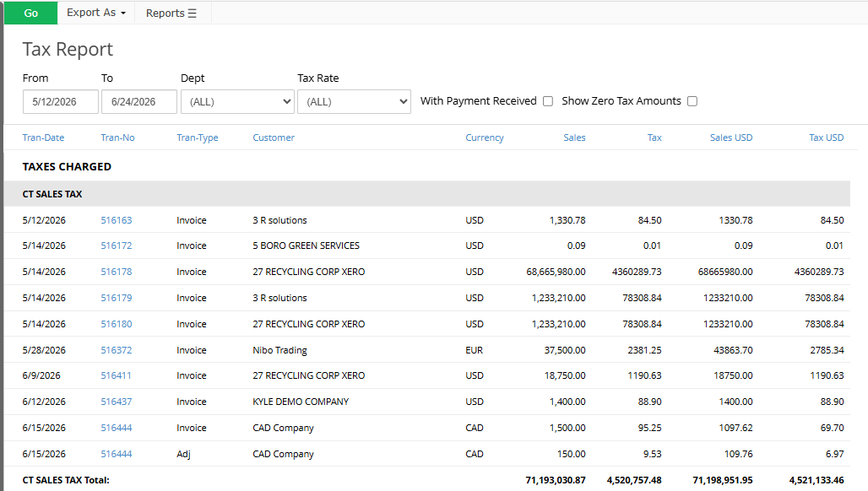The image size is (868, 491).
Task: Enable With Payment Received checkbox
Action: tap(548, 101)
